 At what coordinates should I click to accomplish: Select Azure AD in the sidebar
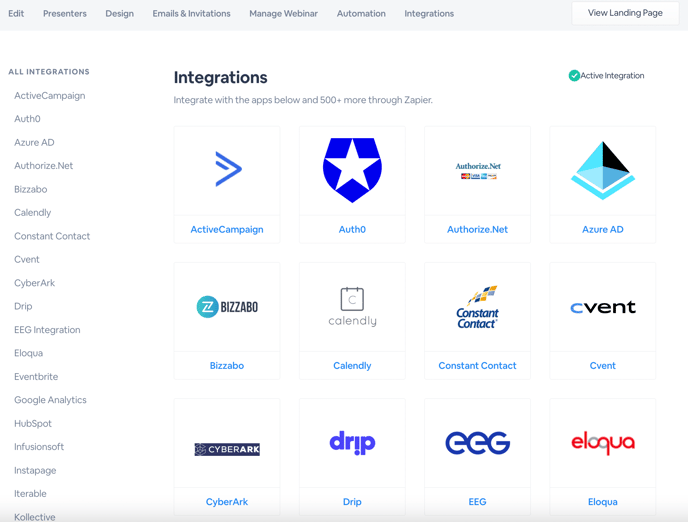pyautogui.click(x=34, y=143)
